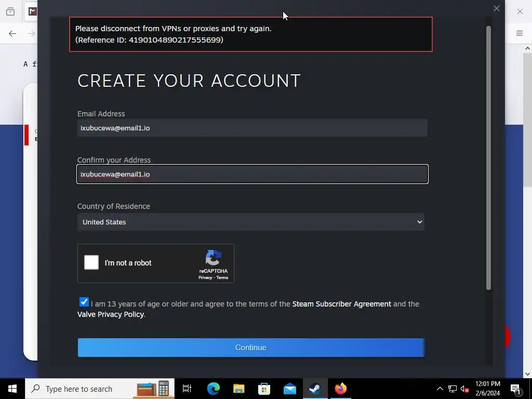Click the dialog's vertical scrollbar thumb

point(488,158)
